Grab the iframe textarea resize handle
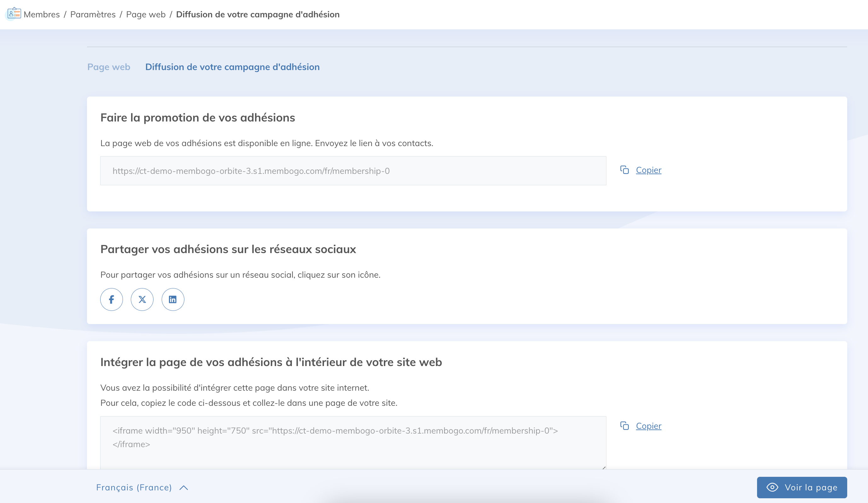The width and height of the screenshot is (868, 503). (604, 467)
